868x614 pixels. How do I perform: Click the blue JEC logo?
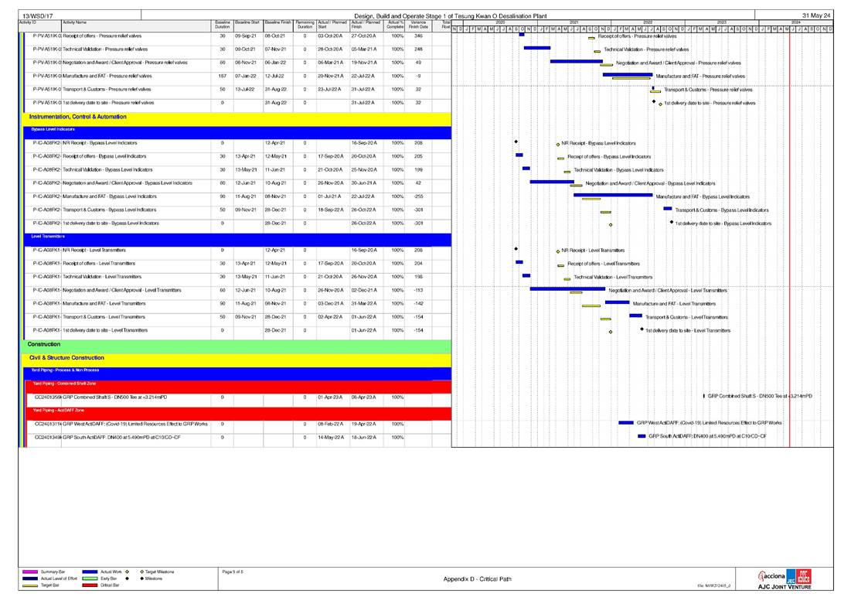(x=791, y=576)
